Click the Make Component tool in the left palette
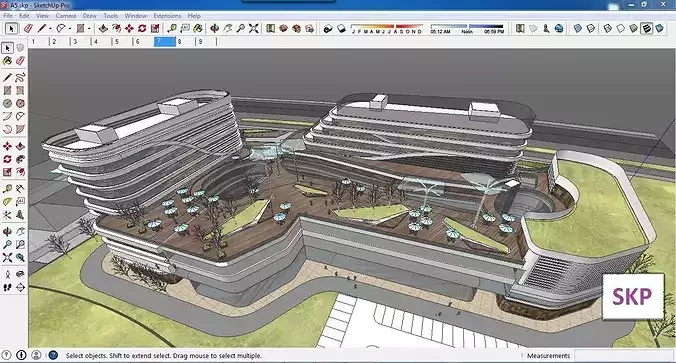The height and width of the screenshot is (363, 676). [x=20, y=48]
